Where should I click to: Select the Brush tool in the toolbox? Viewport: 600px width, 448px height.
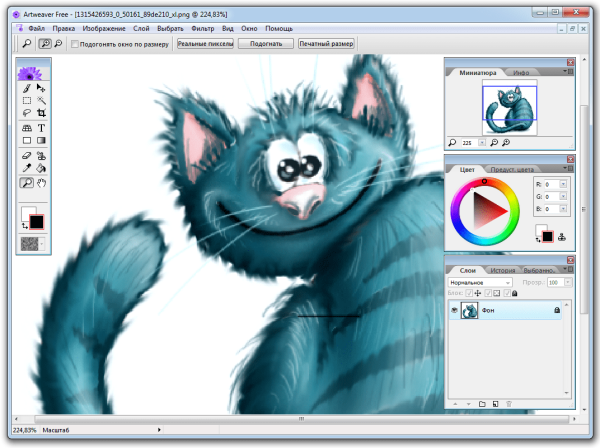[26, 89]
